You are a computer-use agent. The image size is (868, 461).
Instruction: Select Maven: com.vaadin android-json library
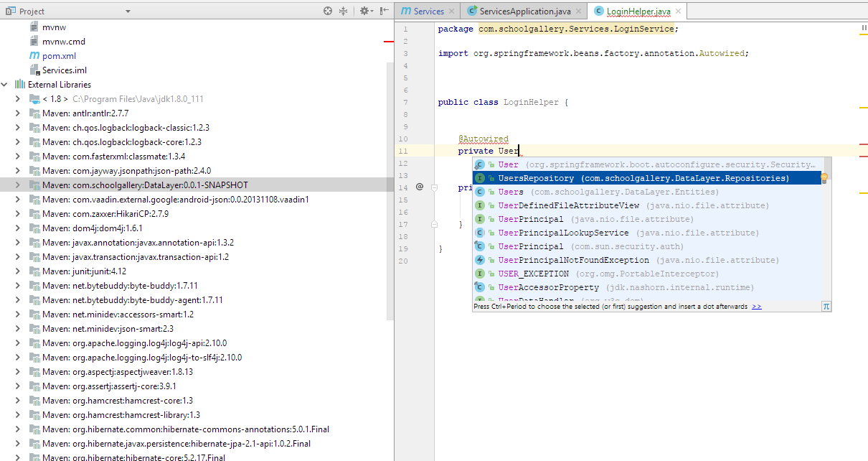tap(176, 200)
